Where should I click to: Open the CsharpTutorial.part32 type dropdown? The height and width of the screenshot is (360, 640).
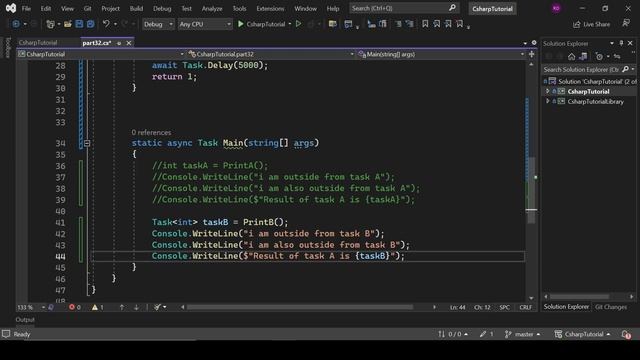point(271,54)
